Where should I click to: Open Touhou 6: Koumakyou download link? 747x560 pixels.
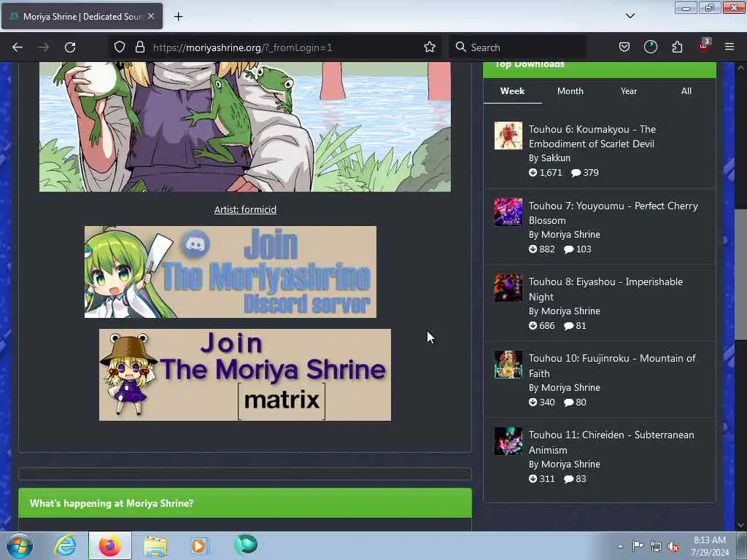tap(592, 136)
